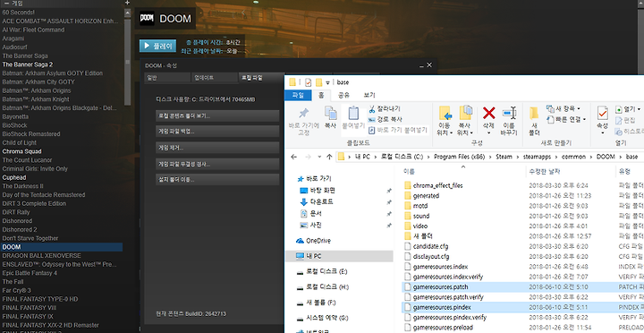Click the Explorer Forward arrow

308,157
